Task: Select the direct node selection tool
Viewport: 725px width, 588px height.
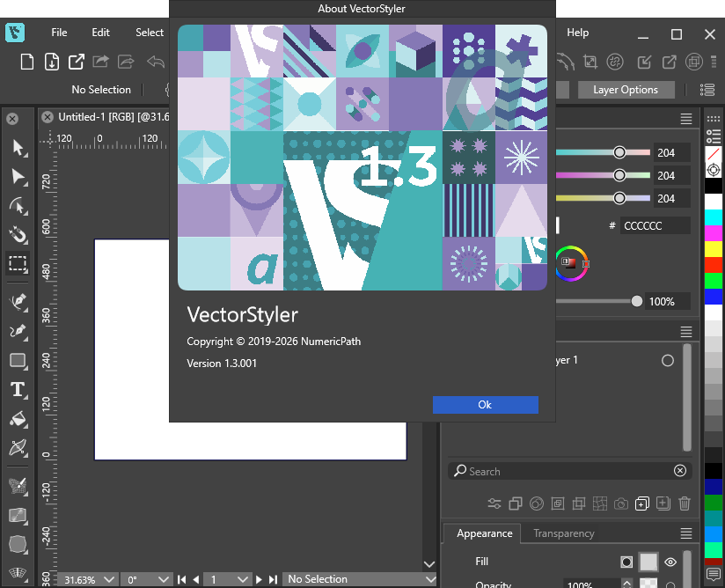Action: (x=18, y=177)
